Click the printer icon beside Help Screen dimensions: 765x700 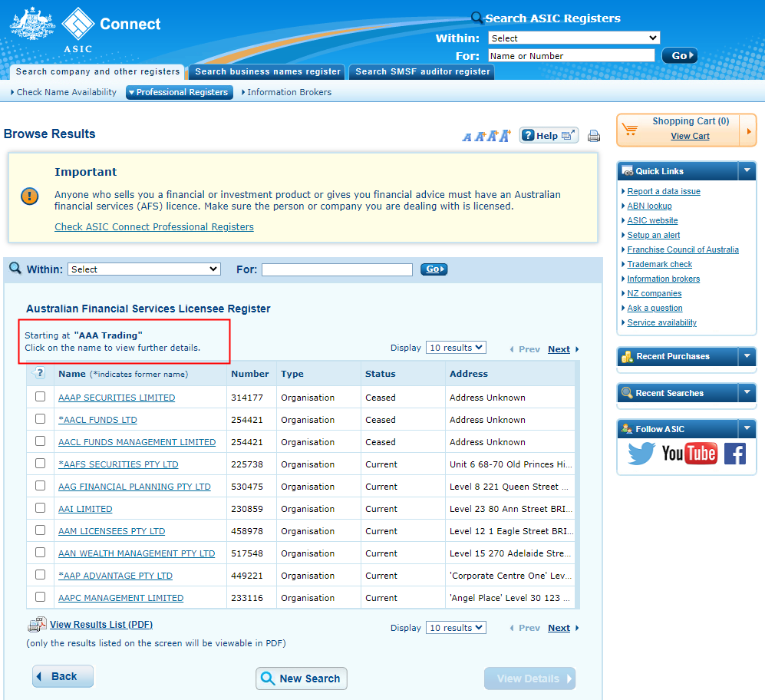pos(593,136)
